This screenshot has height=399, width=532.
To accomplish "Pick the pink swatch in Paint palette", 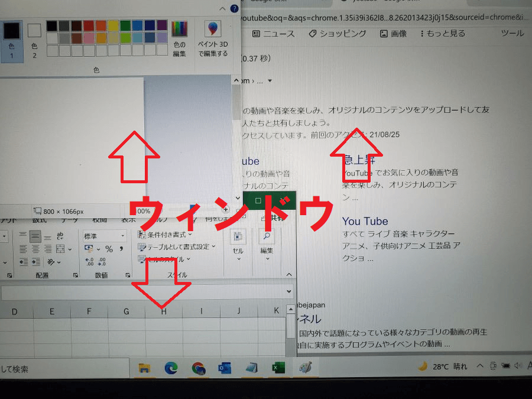I will tap(89, 38).
